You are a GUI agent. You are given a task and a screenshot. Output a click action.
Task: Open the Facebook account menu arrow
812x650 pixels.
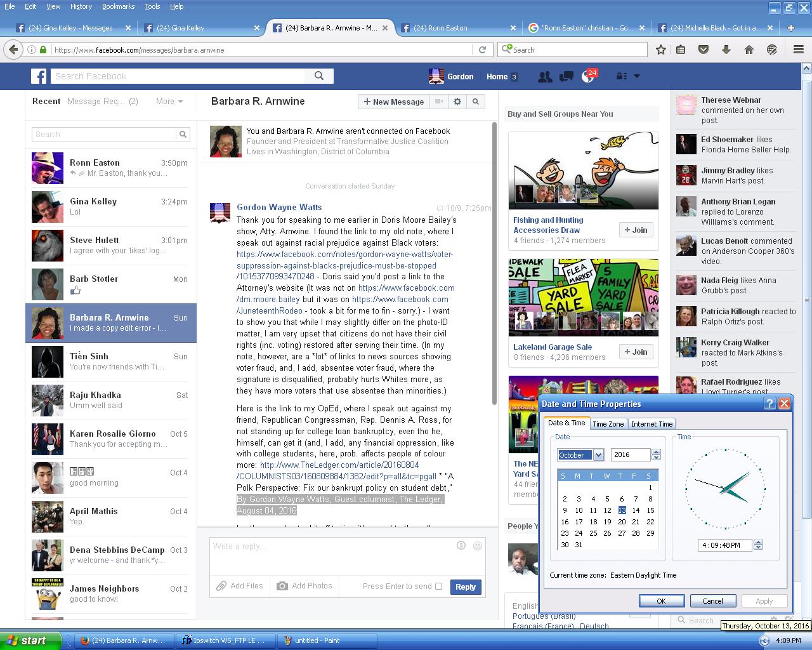(637, 77)
